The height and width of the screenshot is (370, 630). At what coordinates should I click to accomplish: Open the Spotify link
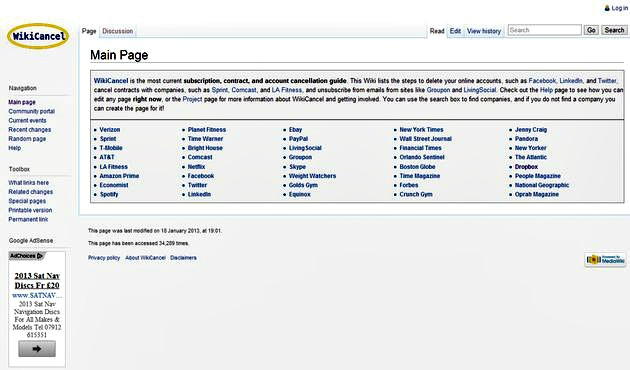point(109,194)
